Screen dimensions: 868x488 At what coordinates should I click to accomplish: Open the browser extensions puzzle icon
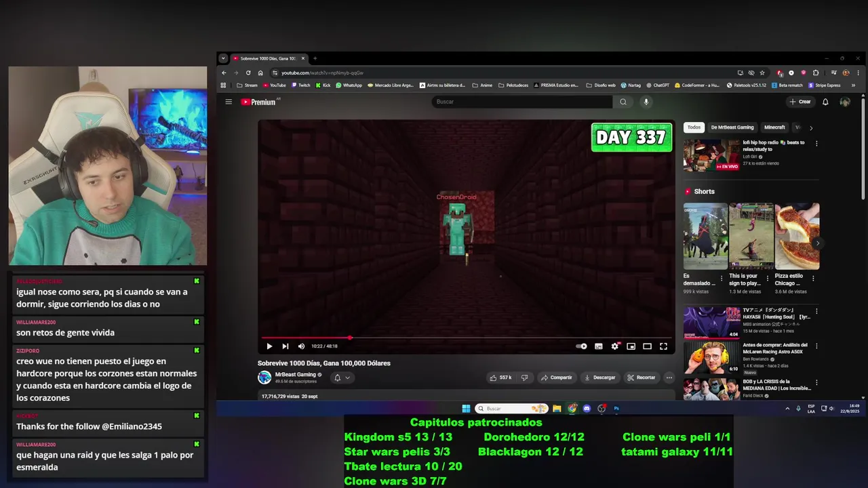click(816, 73)
